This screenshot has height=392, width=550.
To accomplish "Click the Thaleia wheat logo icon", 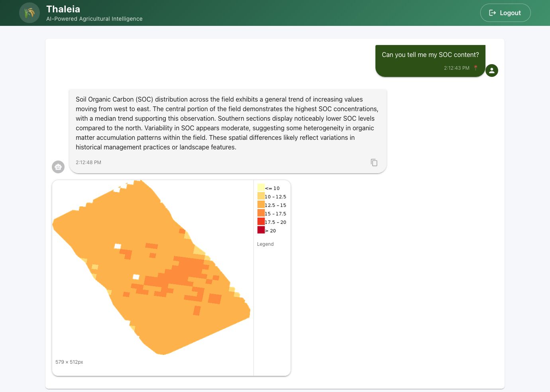I will point(29,13).
